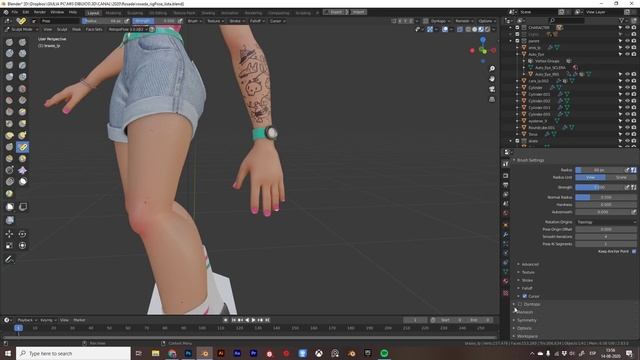Screen dimensions: 640x360
Task: Open the Output properties tab
Action: (x=506, y=185)
